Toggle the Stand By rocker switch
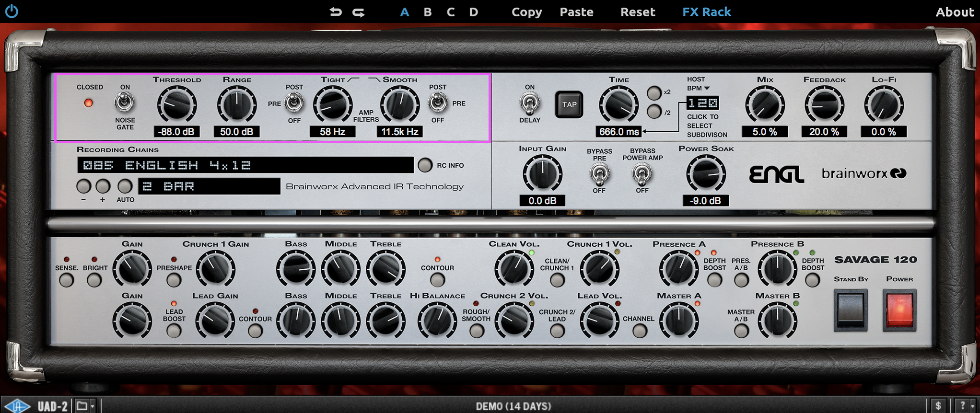 tap(851, 310)
